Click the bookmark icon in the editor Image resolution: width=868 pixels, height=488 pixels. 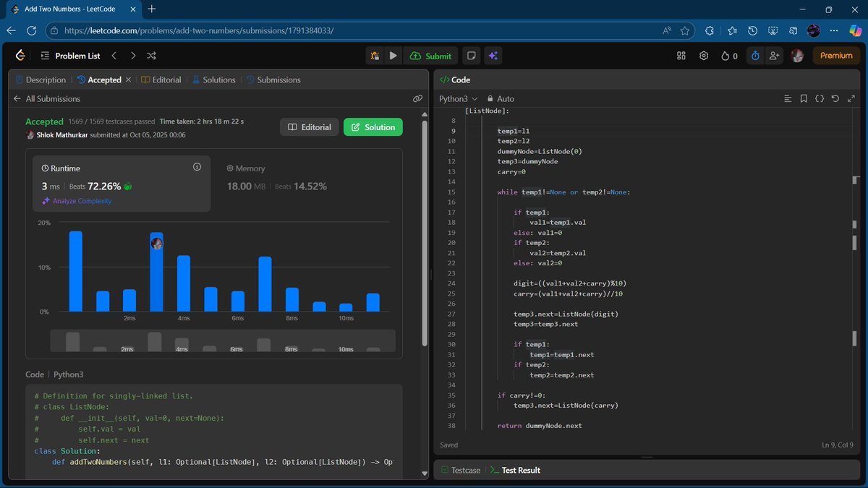tap(804, 98)
